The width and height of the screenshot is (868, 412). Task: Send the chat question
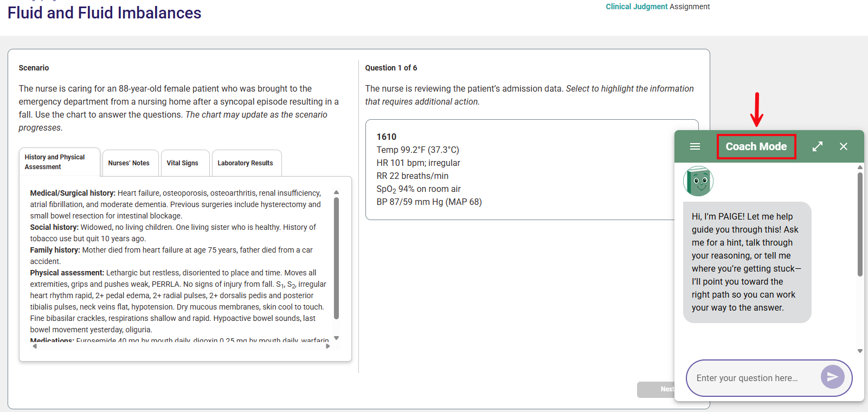pos(833,377)
